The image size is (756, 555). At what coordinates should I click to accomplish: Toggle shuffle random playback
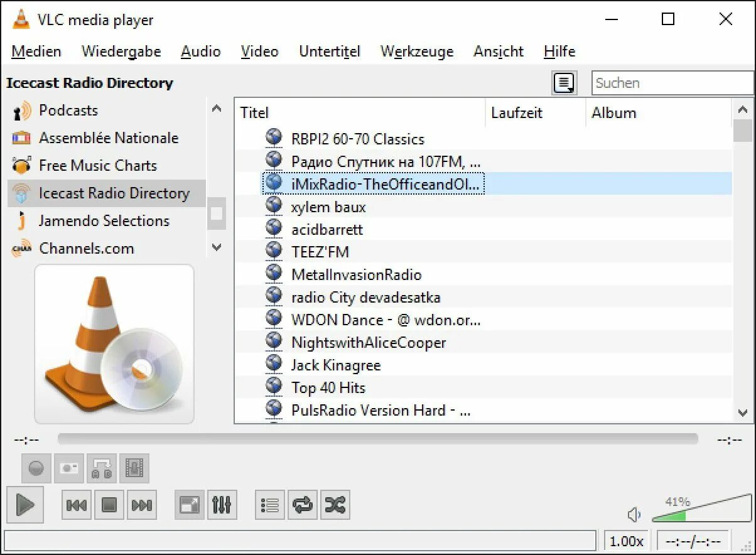tap(335, 505)
